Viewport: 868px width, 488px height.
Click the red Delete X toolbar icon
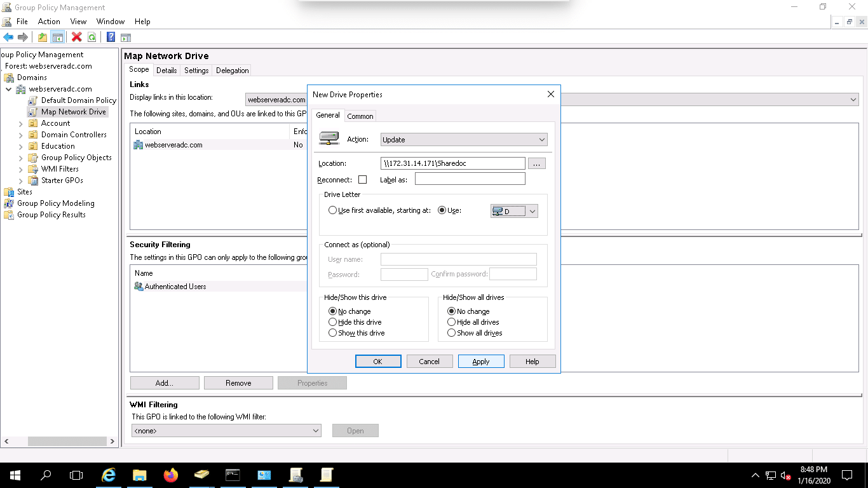click(77, 37)
